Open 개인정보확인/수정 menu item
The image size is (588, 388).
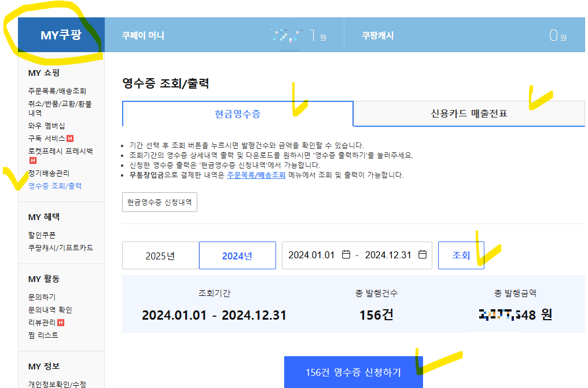pos(57,384)
